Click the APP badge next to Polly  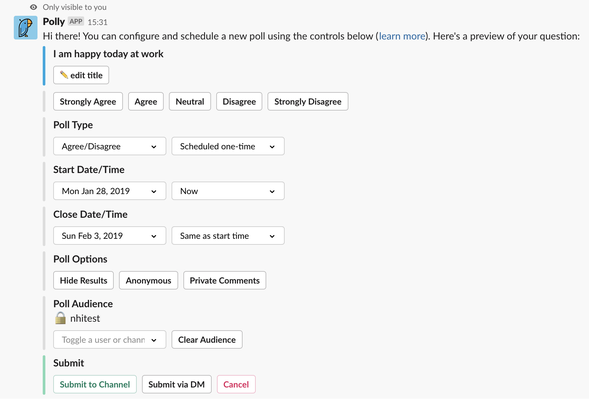click(76, 22)
